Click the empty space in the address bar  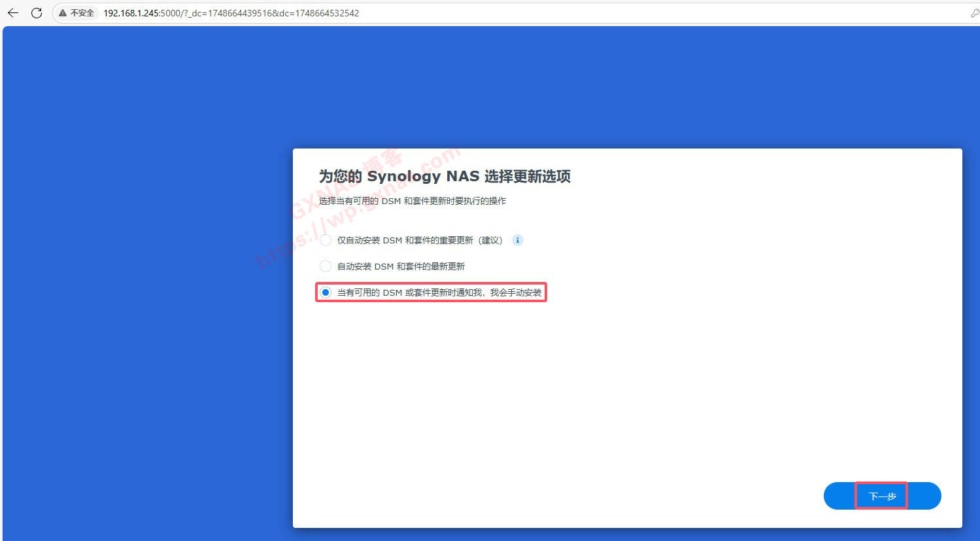(654, 13)
